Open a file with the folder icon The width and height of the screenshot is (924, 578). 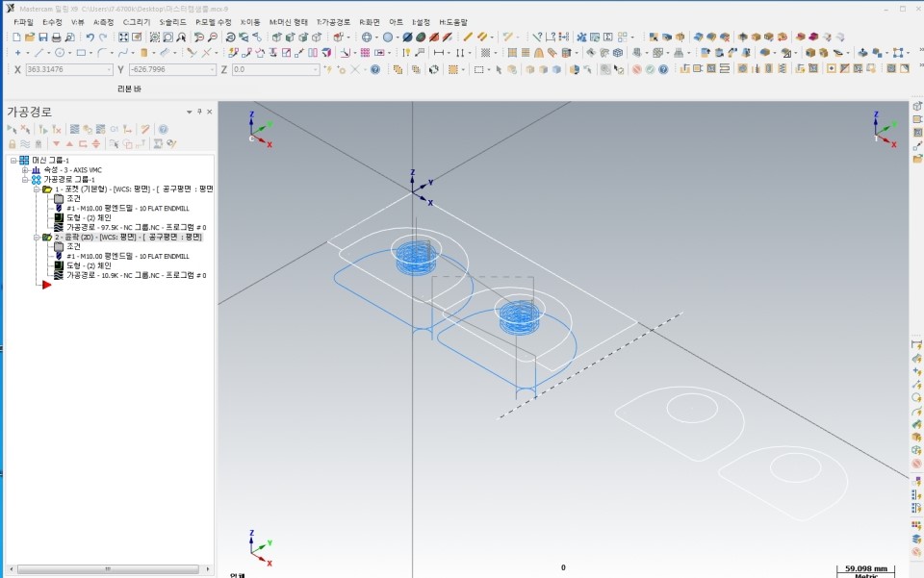click(30, 38)
